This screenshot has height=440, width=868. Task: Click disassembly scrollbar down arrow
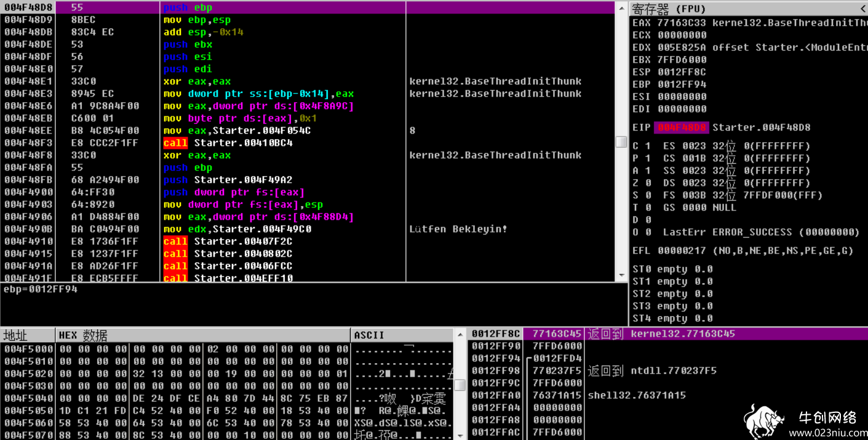point(621,275)
